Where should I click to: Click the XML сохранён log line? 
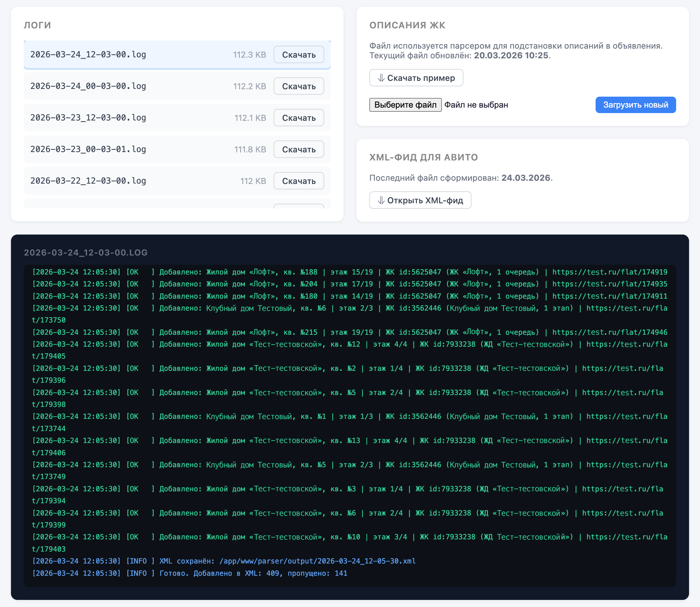(x=224, y=561)
